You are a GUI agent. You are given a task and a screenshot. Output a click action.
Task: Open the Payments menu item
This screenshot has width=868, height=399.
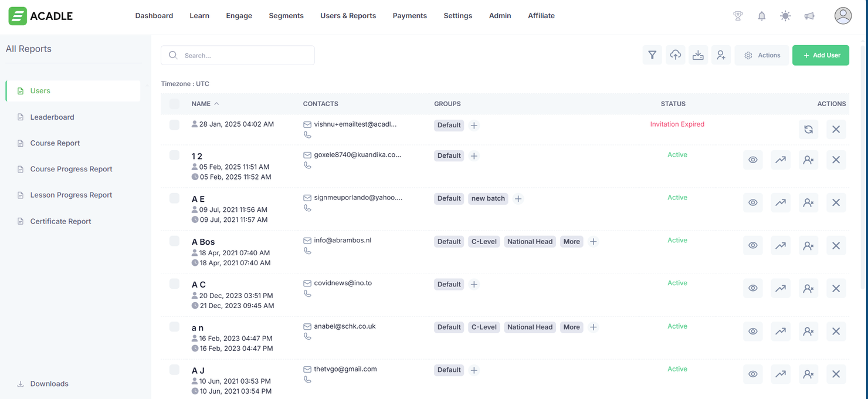[410, 16]
